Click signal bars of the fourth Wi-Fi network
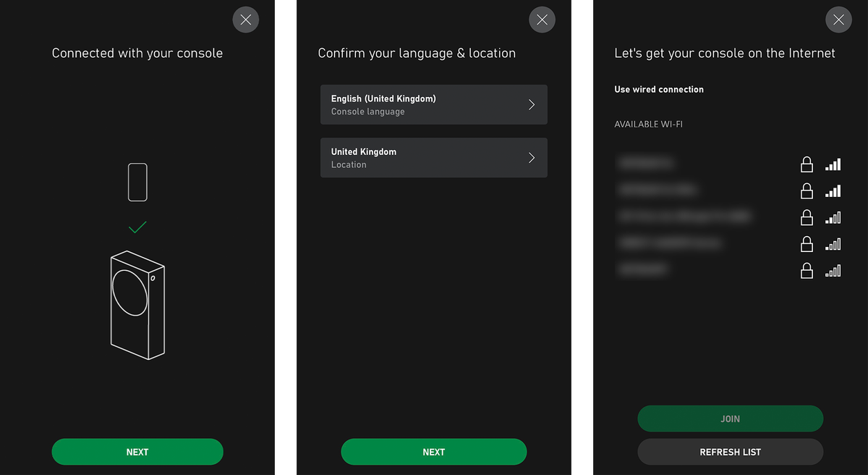Screen dimensions: 868x475 tap(833, 245)
